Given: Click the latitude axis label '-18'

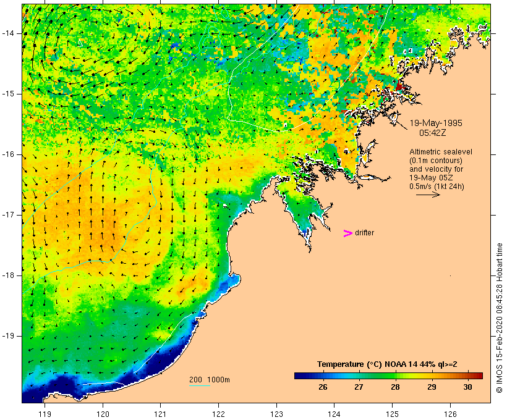Looking at the screenshot, I should 8,275.
